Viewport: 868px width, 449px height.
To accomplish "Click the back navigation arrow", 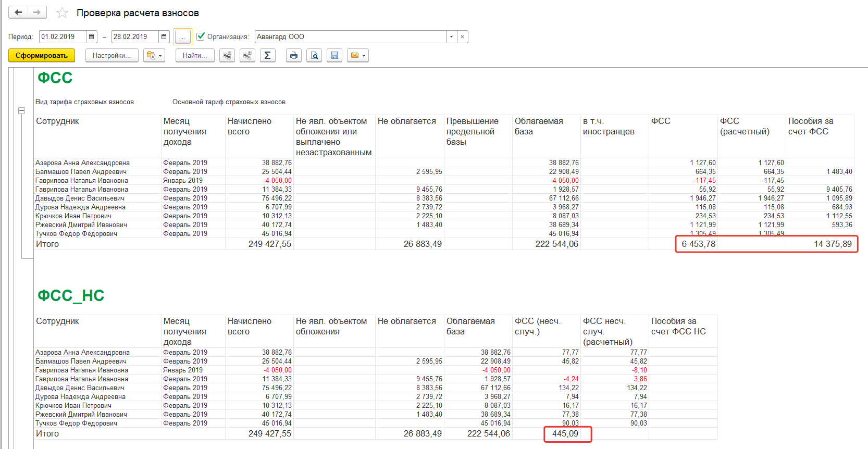I will pyautogui.click(x=18, y=13).
